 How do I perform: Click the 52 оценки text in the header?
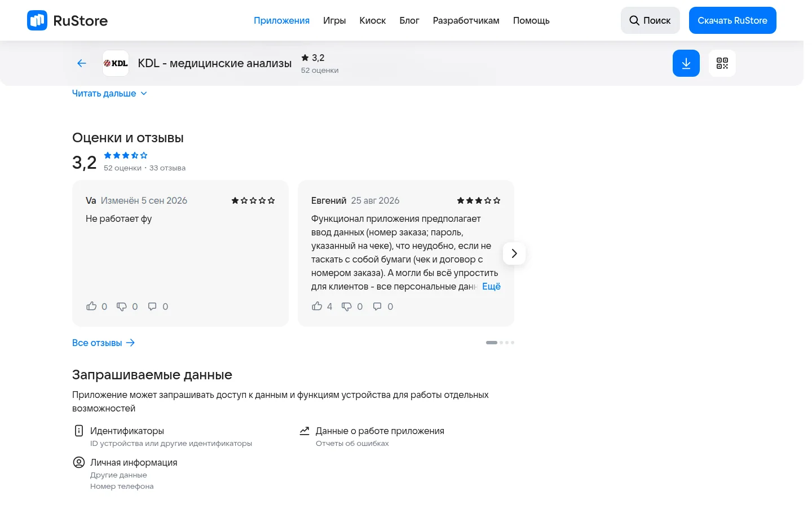[x=320, y=71]
